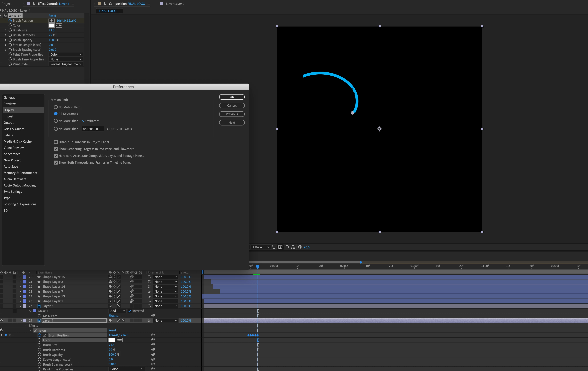588x371 pixels.
Task: Click the Brush Position crosshair point picker
Action: (x=51, y=21)
